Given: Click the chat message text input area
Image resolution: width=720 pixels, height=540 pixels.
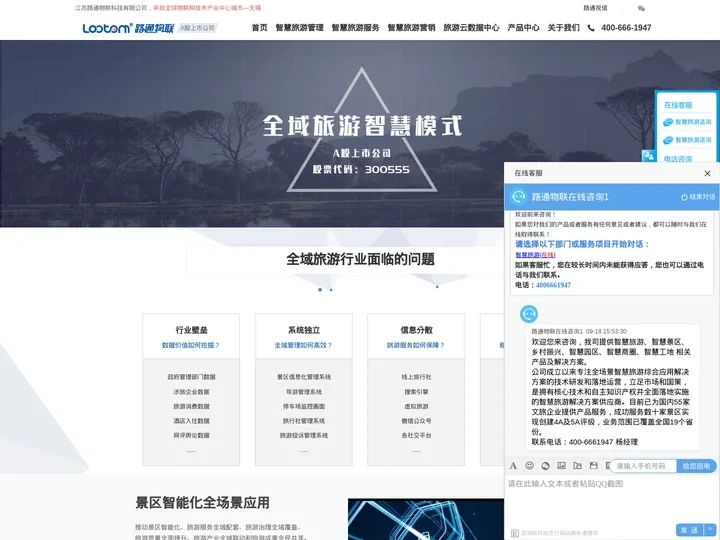Looking at the screenshot, I should pyautogui.click(x=611, y=501).
